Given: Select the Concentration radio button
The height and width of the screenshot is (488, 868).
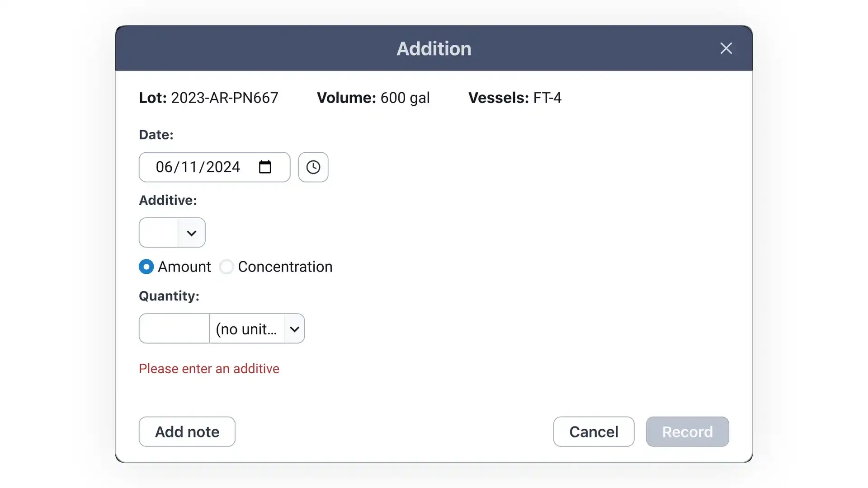Looking at the screenshot, I should (226, 266).
